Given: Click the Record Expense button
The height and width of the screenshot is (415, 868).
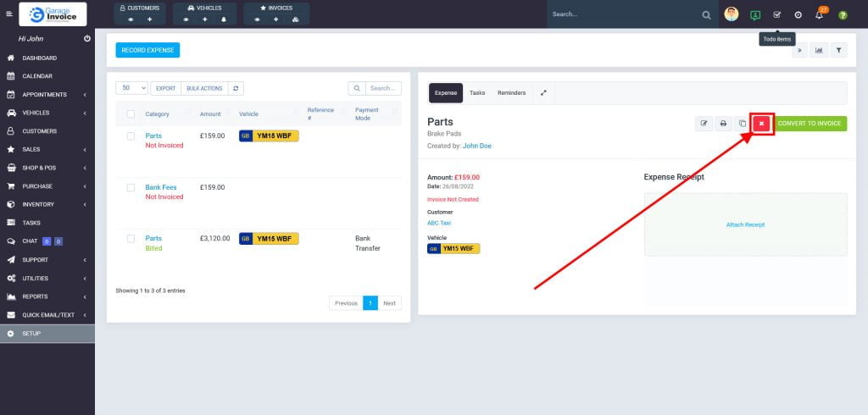Looking at the screenshot, I should [x=147, y=50].
